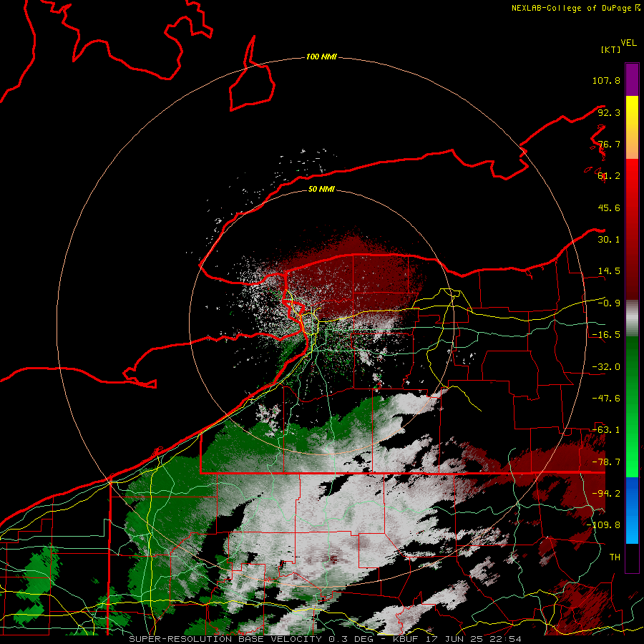Click the 107.8 legend value

(606, 80)
